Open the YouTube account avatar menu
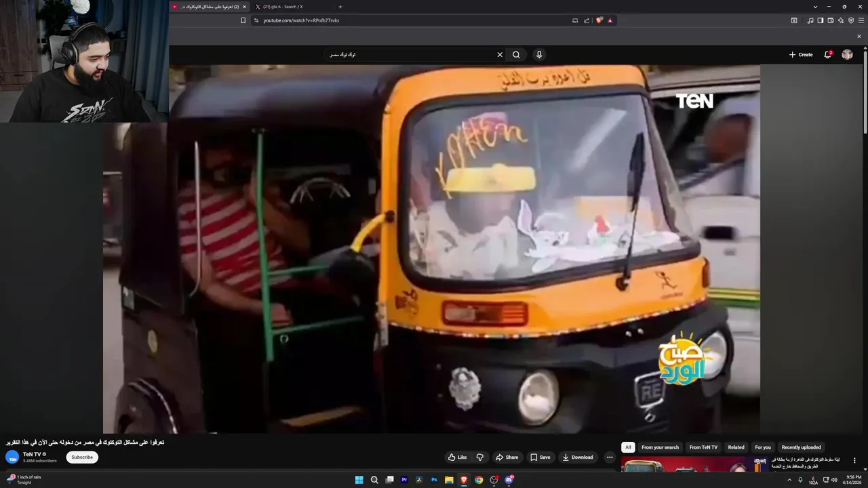The image size is (868, 488). click(847, 55)
